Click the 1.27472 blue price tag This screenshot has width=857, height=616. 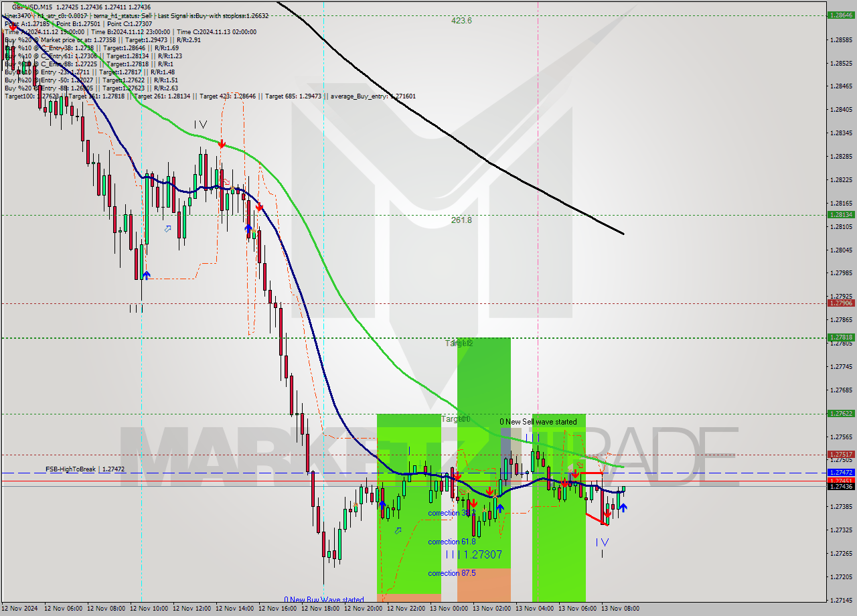coord(840,473)
